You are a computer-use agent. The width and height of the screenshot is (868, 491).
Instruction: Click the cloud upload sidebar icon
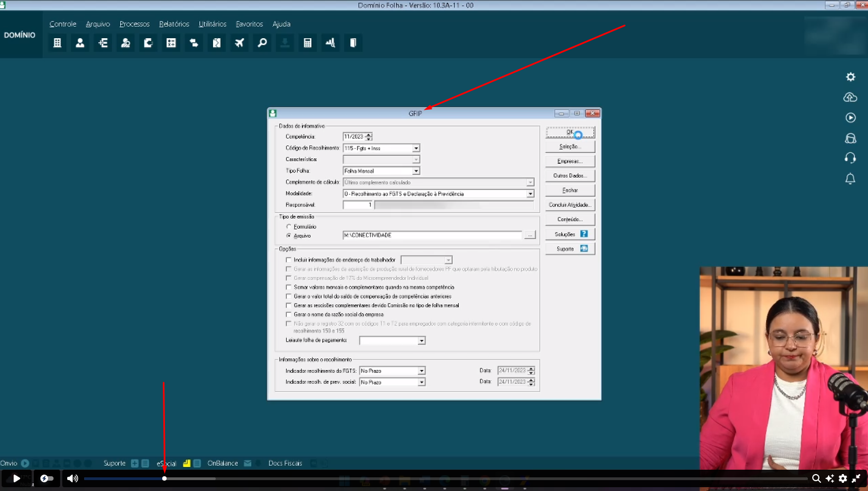point(851,97)
